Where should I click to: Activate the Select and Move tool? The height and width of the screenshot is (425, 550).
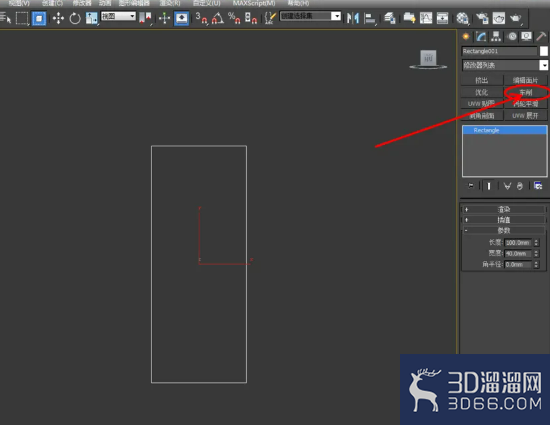click(x=58, y=18)
